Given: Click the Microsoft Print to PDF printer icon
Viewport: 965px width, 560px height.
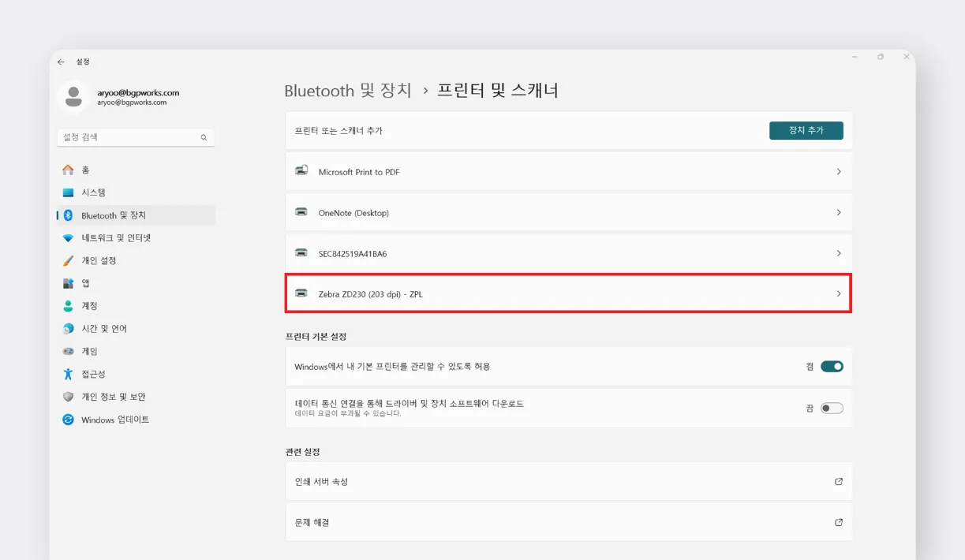Looking at the screenshot, I should pyautogui.click(x=301, y=170).
